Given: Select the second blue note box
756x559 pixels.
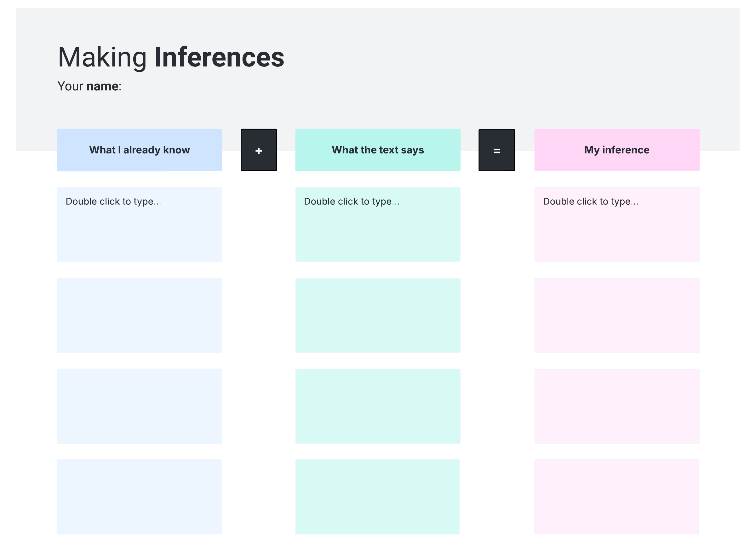Looking at the screenshot, I should [x=140, y=315].
